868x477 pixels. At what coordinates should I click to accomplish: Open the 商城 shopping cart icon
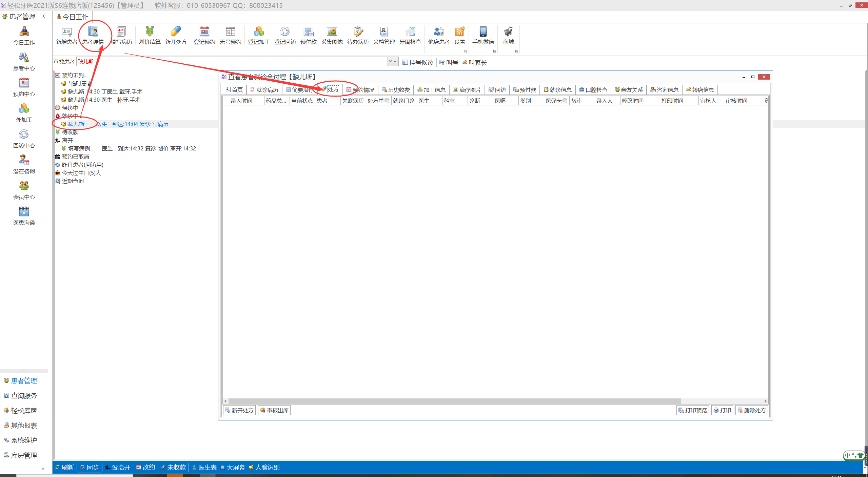coord(508,36)
